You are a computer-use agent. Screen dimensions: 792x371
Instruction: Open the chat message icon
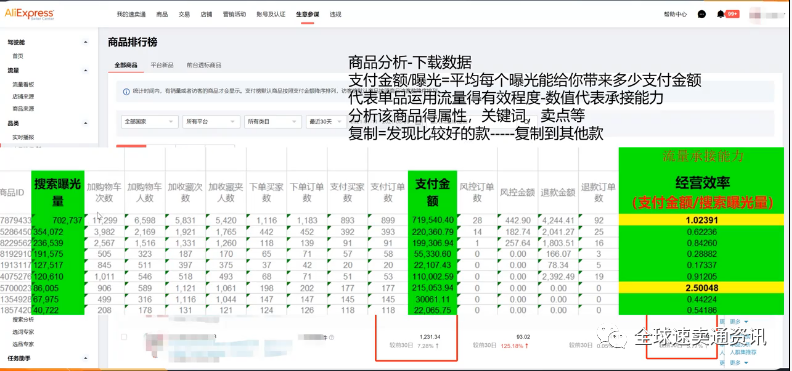[x=702, y=14]
